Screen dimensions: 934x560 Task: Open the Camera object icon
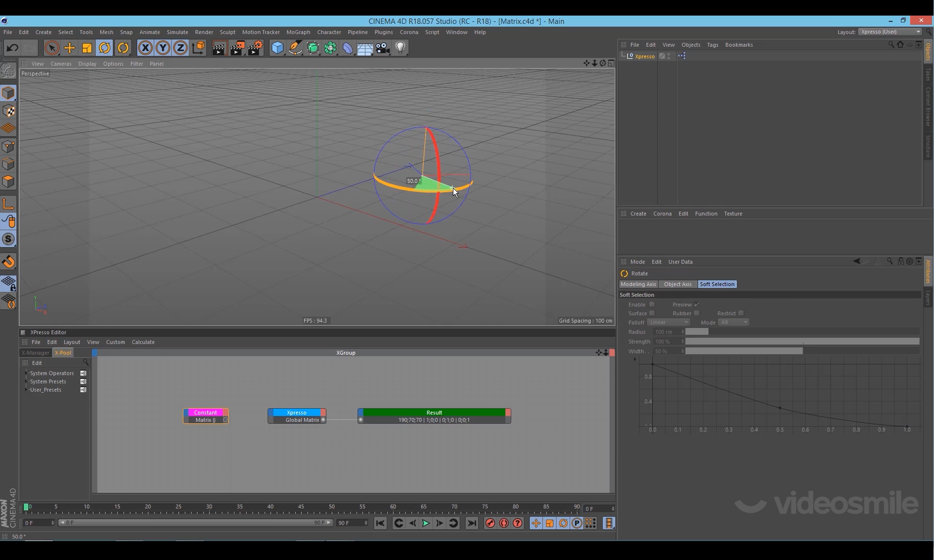(383, 48)
